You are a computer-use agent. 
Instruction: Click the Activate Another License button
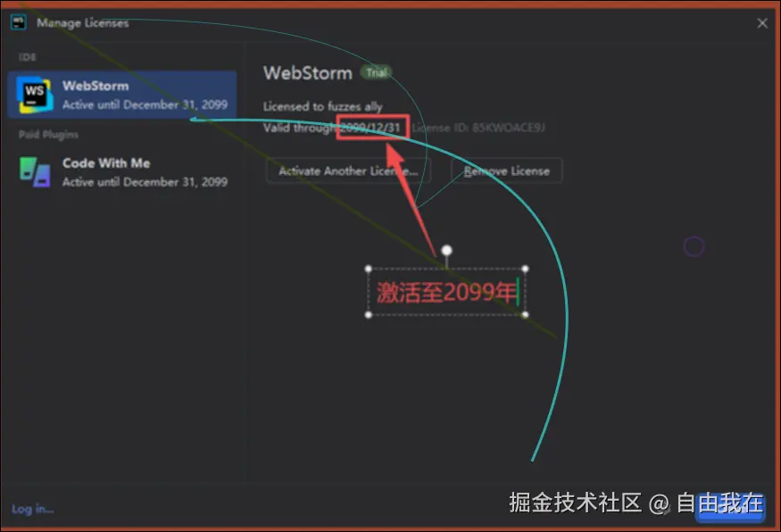tap(348, 170)
